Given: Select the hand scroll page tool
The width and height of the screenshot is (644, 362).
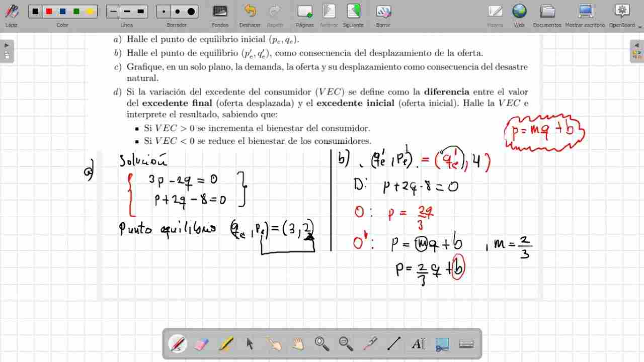Looking at the screenshot, I should pyautogui.click(x=298, y=344).
